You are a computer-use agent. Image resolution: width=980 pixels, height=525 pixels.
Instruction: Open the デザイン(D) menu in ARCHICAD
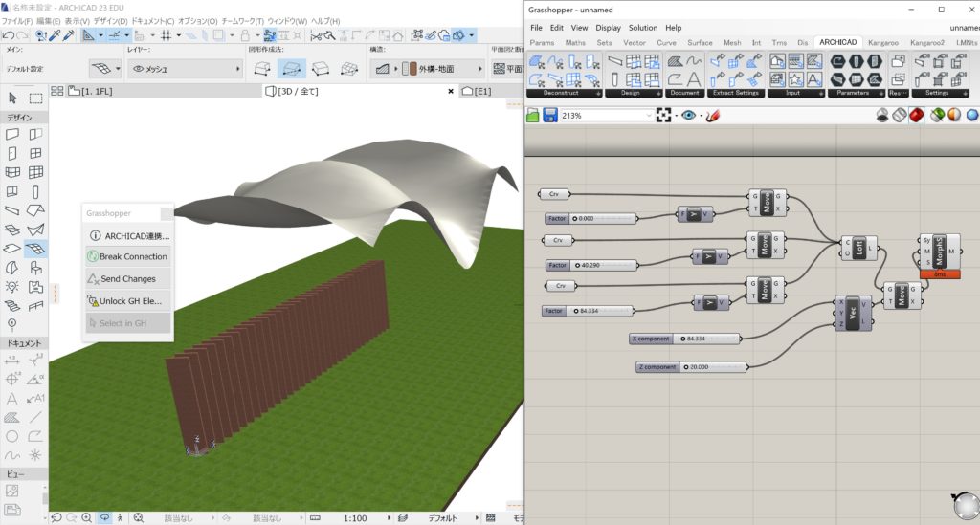coord(110,21)
